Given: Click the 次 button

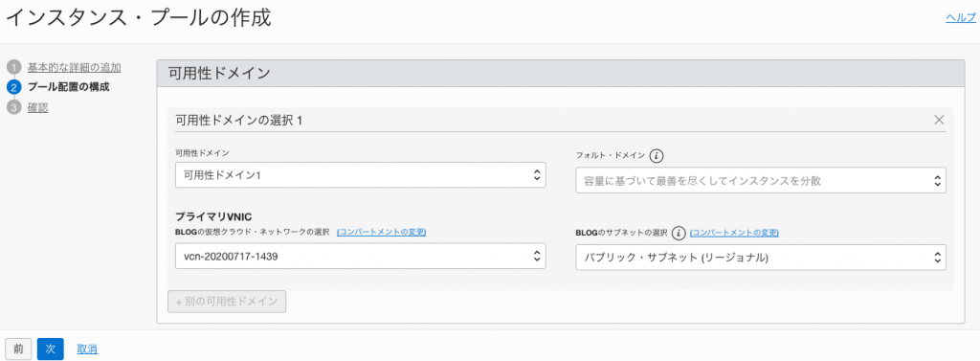Looking at the screenshot, I should click(x=51, y=349).
